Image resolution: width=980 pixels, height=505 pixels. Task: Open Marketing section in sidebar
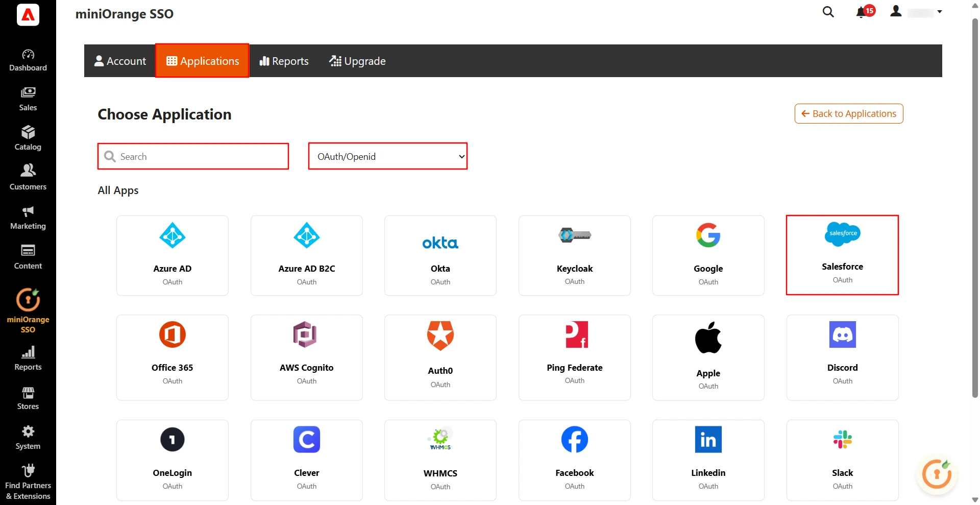pyautogui.click(x=28, y=218)
